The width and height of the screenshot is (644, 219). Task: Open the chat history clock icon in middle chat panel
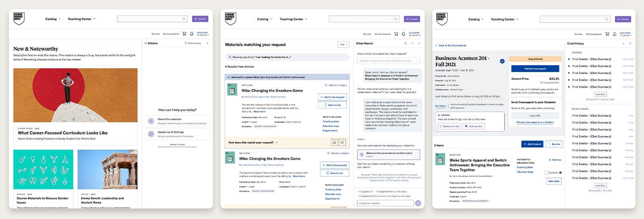point(406,43)
